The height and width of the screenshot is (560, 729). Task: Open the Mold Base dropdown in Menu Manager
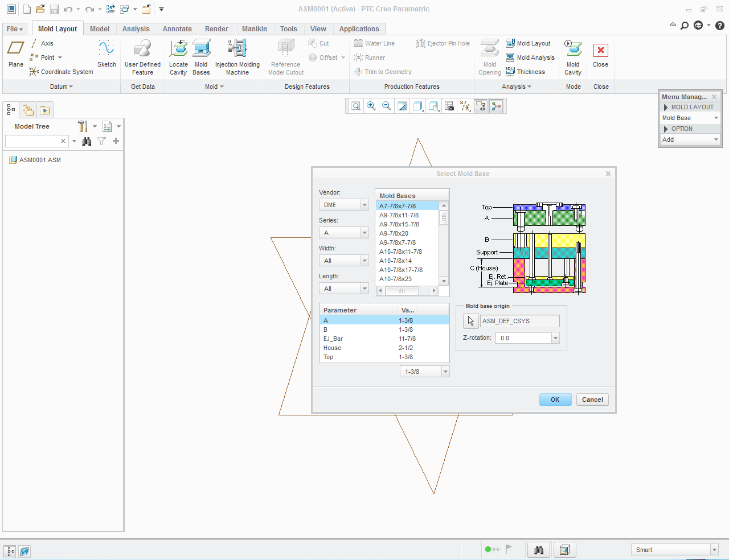click(690, 118)
